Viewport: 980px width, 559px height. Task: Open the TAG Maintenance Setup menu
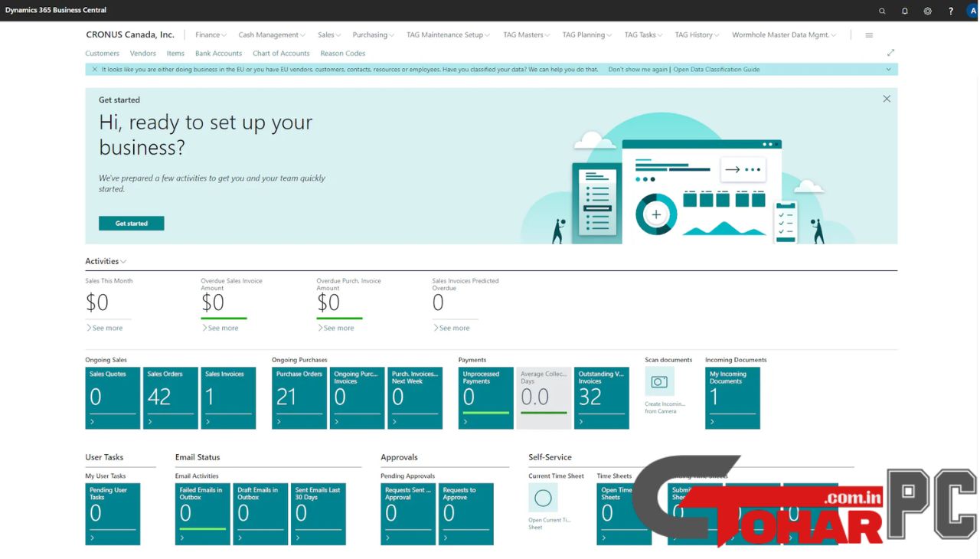pos(449,35)
